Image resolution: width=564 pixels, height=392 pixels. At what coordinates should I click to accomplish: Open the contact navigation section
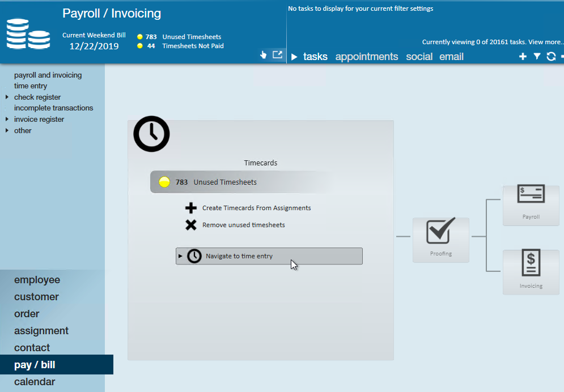point(32,348)
